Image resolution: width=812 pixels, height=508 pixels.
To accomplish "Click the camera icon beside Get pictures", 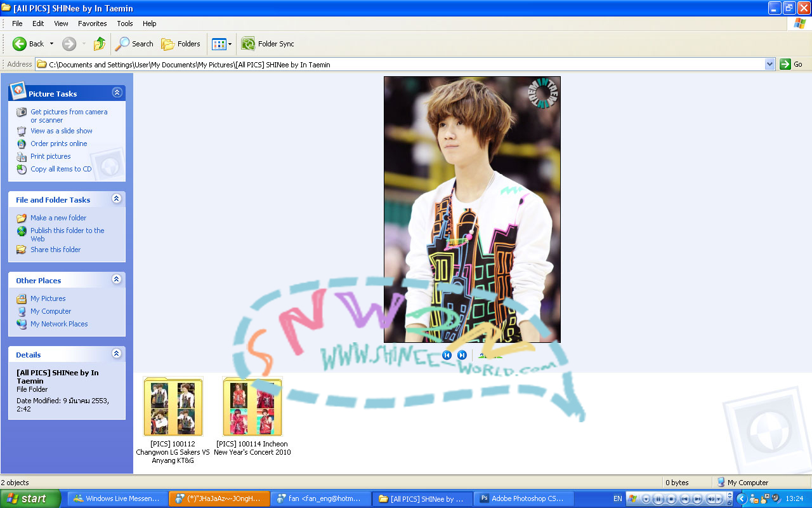I will pos(22,112).
